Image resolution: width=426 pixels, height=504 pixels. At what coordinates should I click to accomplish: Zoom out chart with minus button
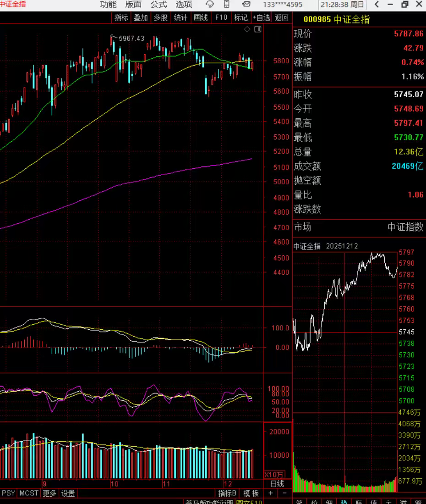pyautogui.click(x=284, y=493)
